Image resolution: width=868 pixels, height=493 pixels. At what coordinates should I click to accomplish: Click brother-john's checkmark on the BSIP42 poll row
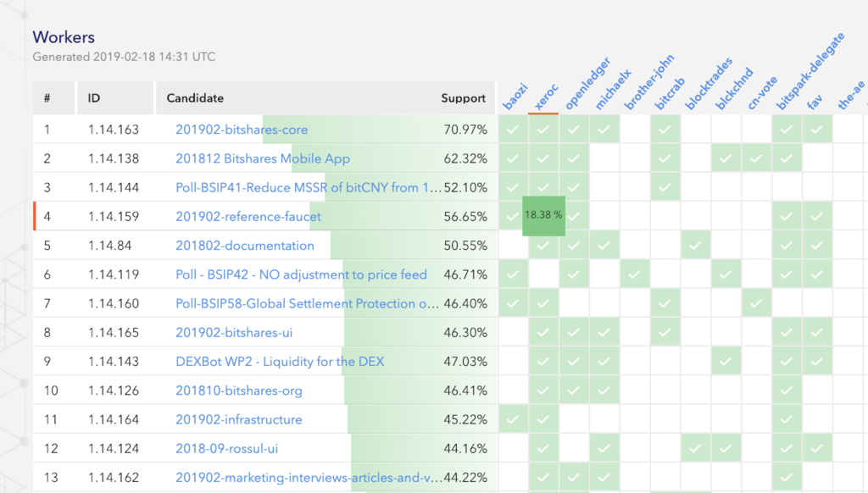pyautogui.click(x=635, y=274)
